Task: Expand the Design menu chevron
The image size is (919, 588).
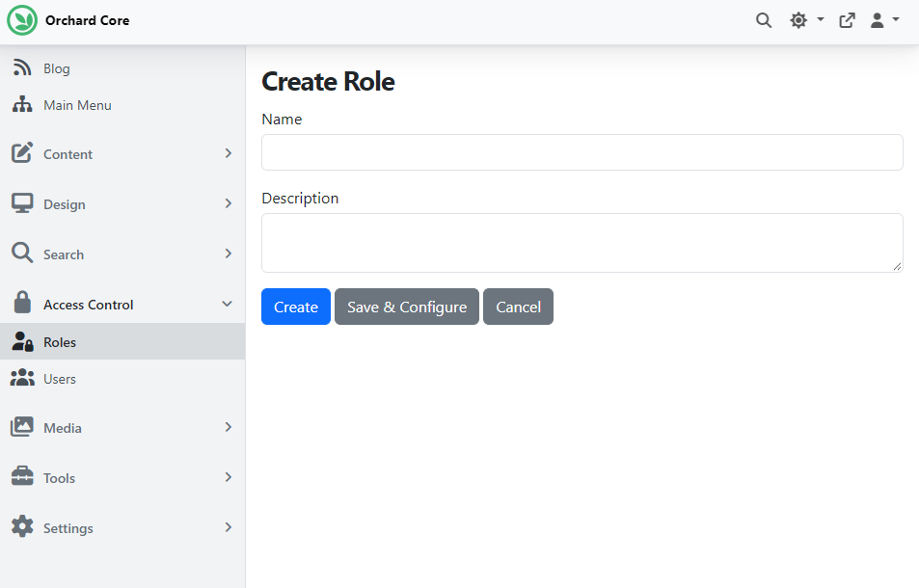Action: (228, 203)
